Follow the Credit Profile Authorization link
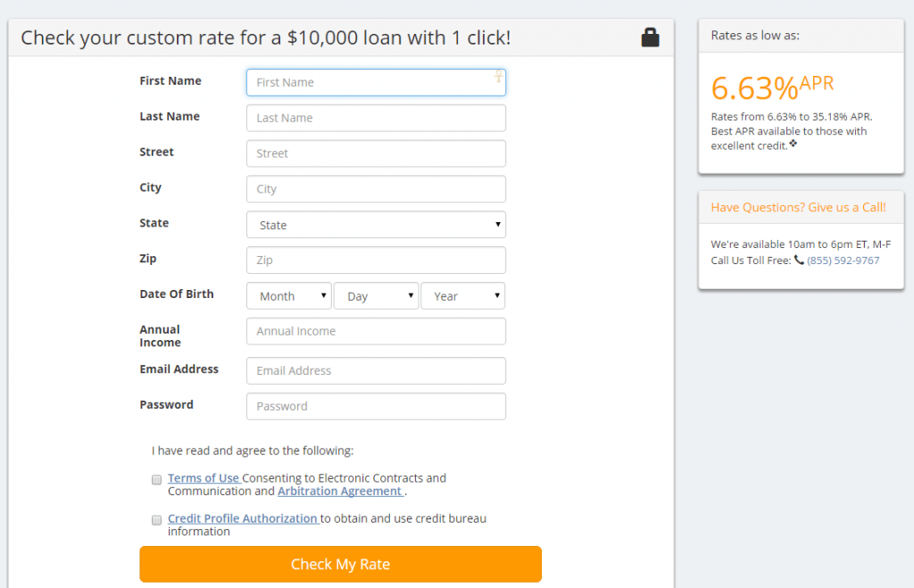 click(243, 518)
